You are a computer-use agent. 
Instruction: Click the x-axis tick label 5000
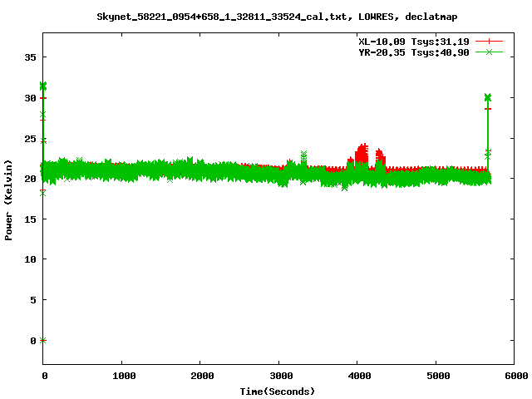click(438, 376)
